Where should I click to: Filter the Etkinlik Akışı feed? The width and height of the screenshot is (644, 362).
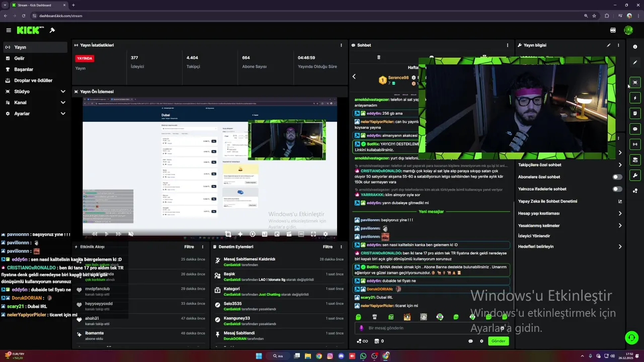click(189, 247)
